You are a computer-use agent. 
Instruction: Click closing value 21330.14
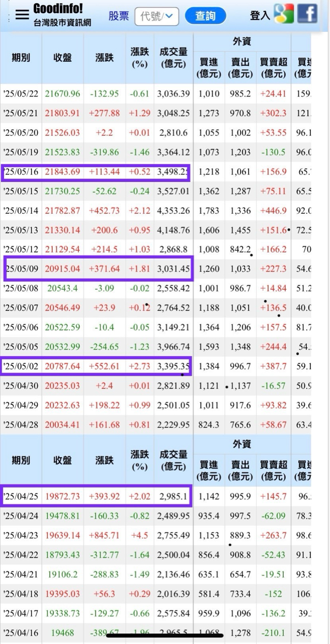(x=62, y=230)
